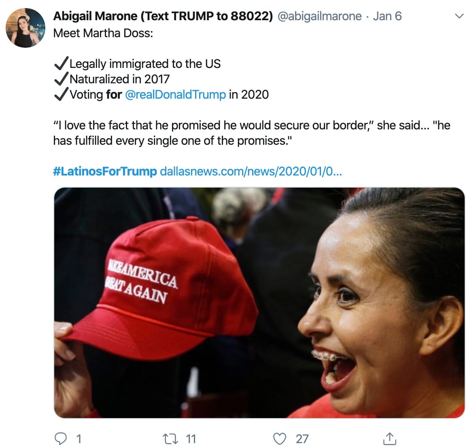Click the quoted tweet text about border
The width and height of the screenshot is (476, 448).
252,133
